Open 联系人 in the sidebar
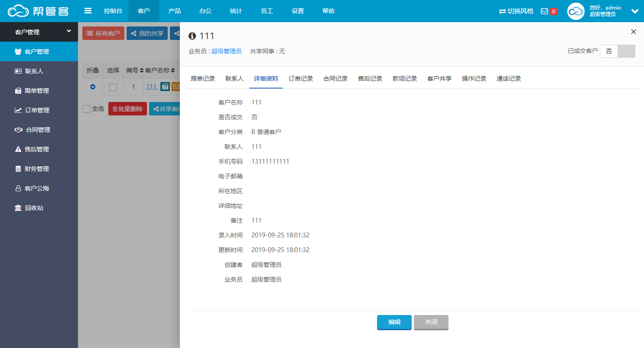Image resolution: width=644 pixels, height=348 pixels. click(39, 71)
